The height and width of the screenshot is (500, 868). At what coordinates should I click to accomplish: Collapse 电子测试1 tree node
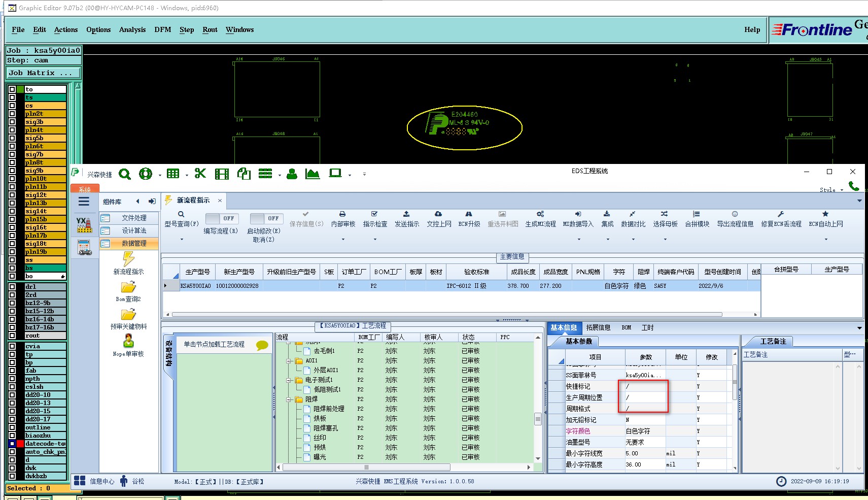[x=288, y=380]
